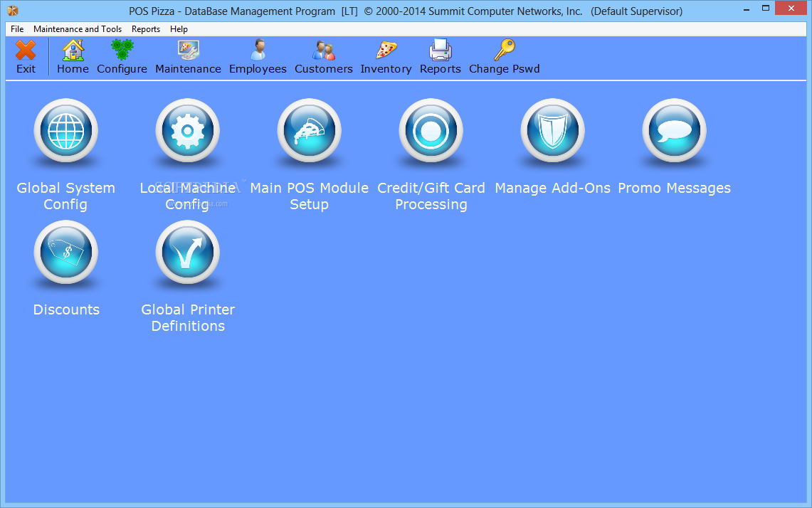
Task: Open the Maintenance toolbar icon
Action: 188,51
